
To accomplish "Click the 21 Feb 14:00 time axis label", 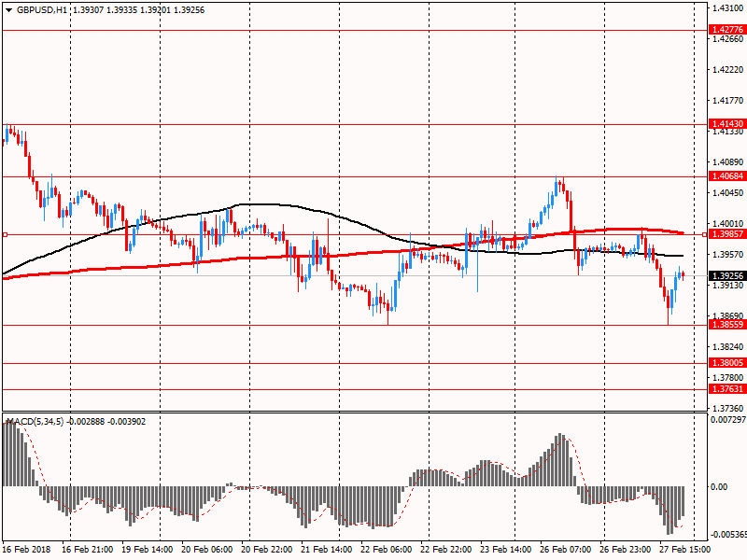I will pyautogui.click(x=326, y=550).
